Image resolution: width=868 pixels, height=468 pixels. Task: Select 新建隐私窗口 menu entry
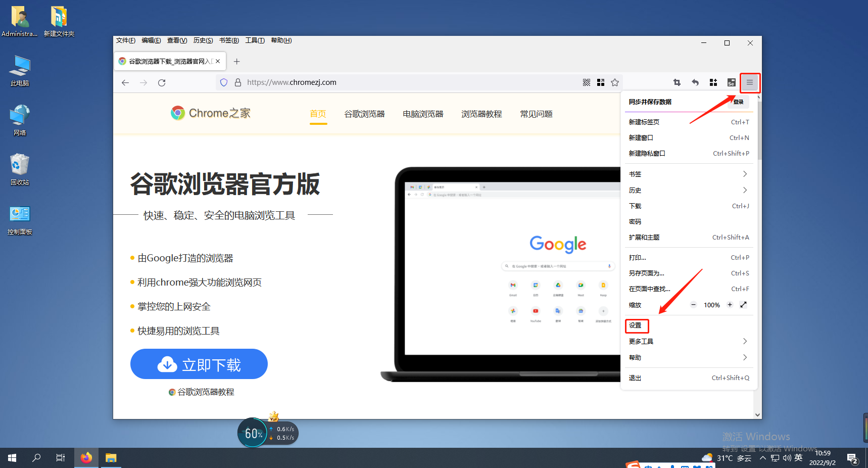pyautogui.click(x=688, y=153)
